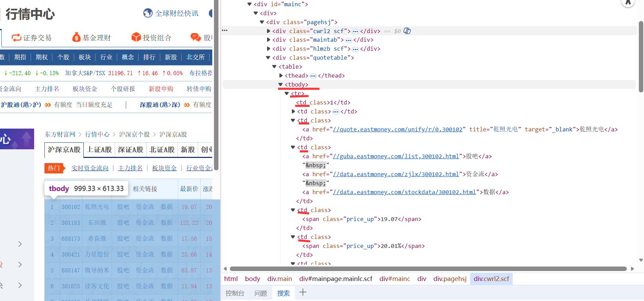Open the 搜索 drawer tab
This screenshot has height=301, width=644.
pyautogui.click(x=283, y=293)
